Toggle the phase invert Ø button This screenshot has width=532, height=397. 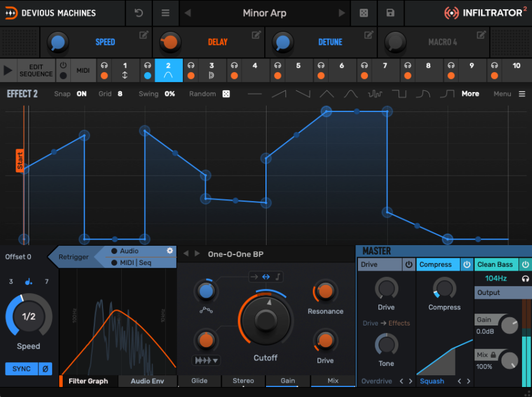[45, 369]
